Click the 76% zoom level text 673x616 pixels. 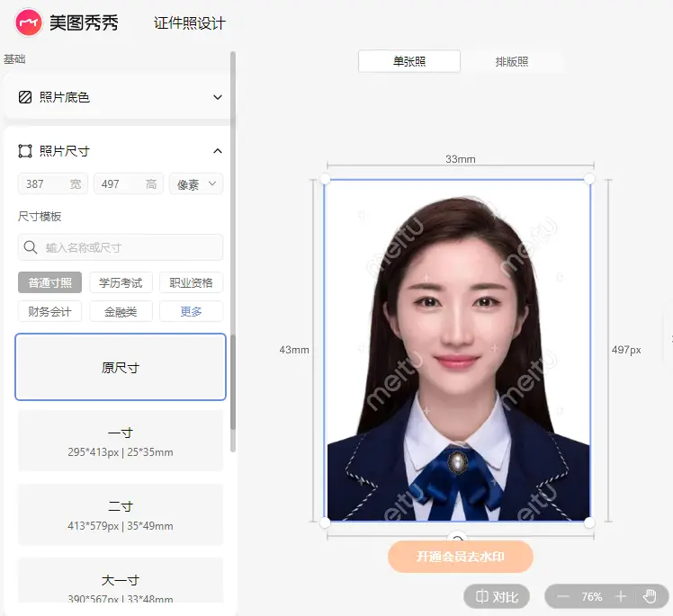[x=592, y=597]
